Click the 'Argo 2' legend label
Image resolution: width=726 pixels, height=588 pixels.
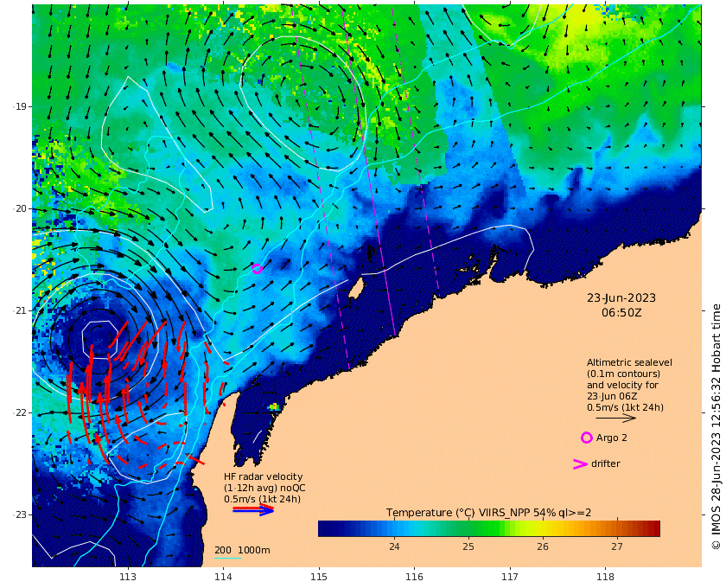612,438
